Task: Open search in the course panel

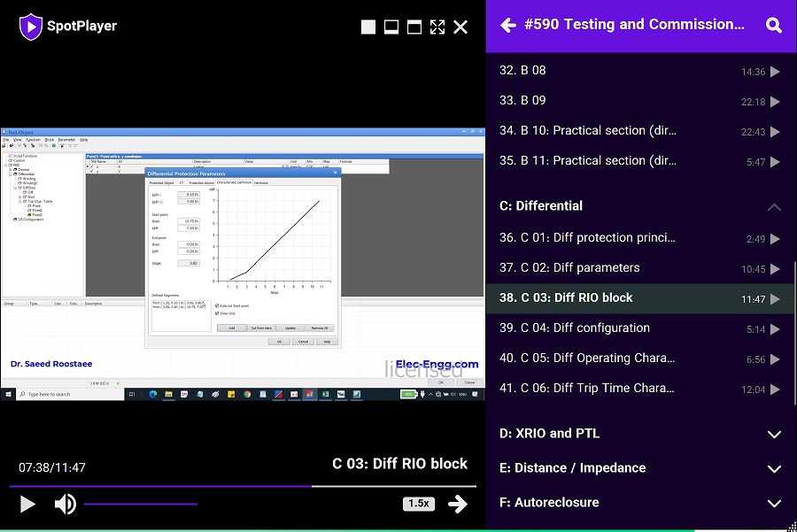Action: (774, 26)
